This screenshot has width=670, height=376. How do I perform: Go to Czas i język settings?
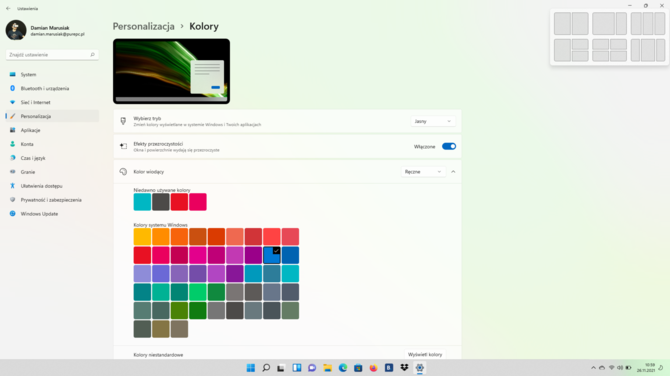[x=52, y=158]
